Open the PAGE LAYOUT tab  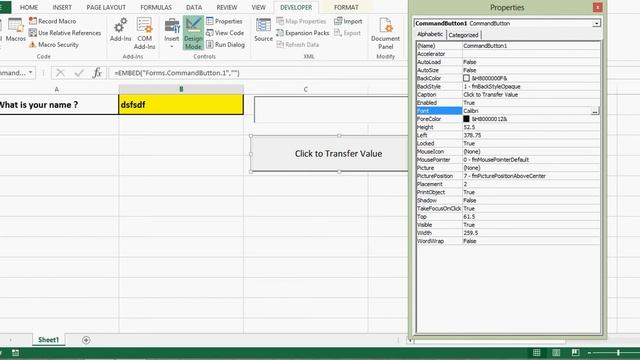[106, 7]
